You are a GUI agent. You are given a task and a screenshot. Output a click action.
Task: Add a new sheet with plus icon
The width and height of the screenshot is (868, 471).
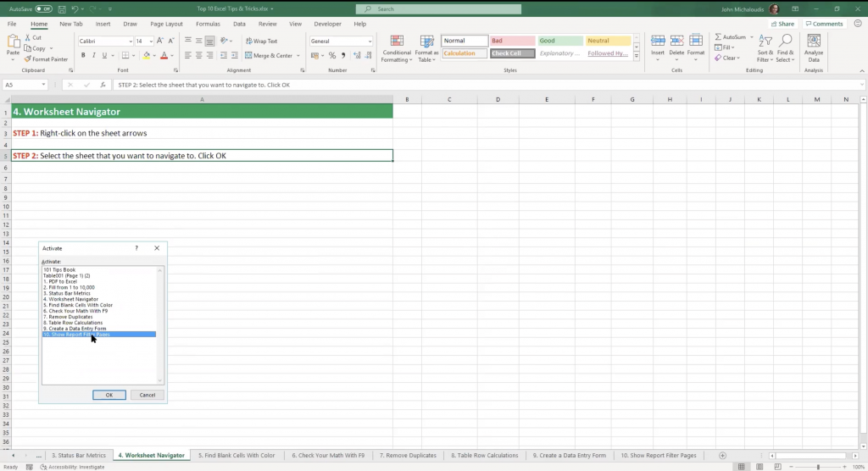point(722,456)
